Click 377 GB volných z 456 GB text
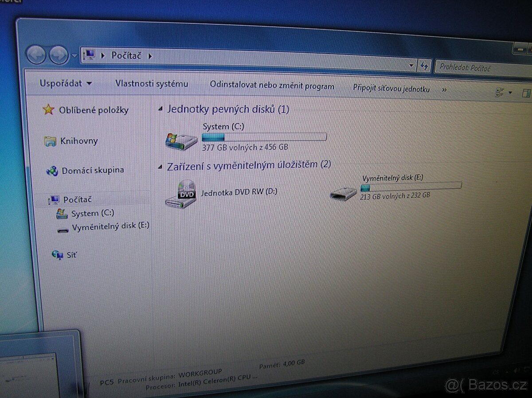Screen dimensions: 532x398 pyautogui.click(x=245, y=147)
